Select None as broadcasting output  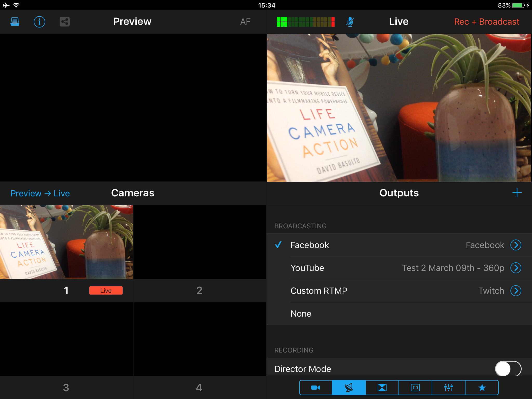(301, 314)
